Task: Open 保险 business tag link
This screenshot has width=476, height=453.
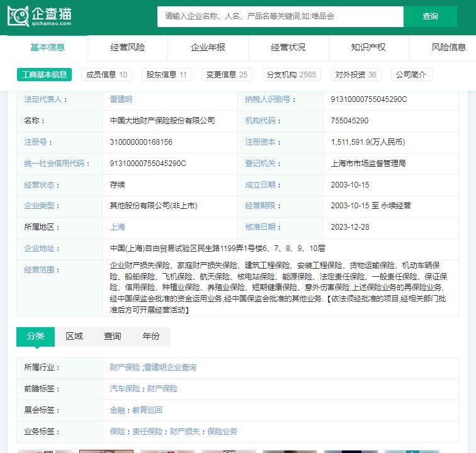Action: tap(118, 432)
